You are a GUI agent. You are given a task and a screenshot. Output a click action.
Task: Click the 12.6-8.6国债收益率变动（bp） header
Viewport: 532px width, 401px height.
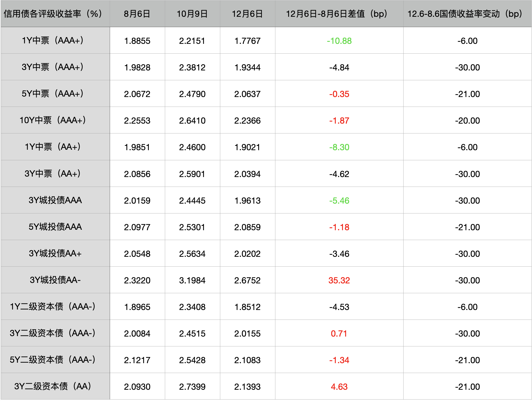point(467,14)
